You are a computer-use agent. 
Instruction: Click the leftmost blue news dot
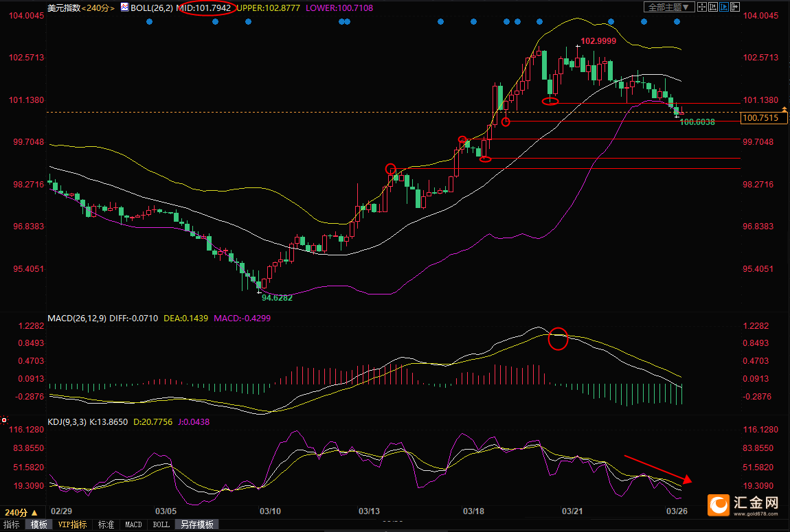pyautogui.click(x=149, y=22)
